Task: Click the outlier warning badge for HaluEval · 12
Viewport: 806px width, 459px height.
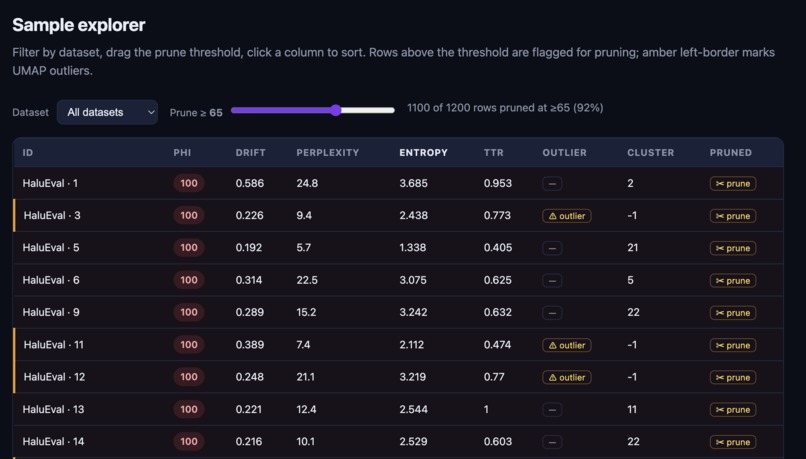Action: [566, 377]
